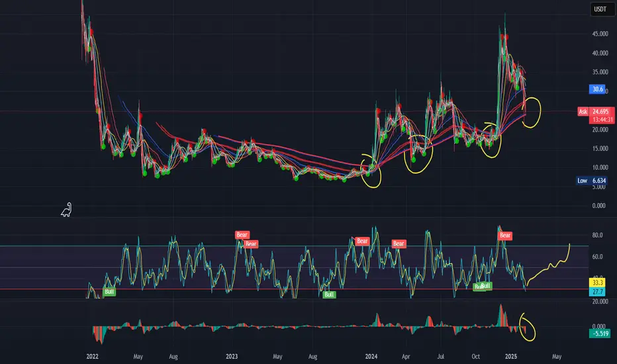Image resolution: width=617 pixels, height=364 pixels.
Task: Click the 13:44:31 countdown timer label
Action: pos(602,119)
